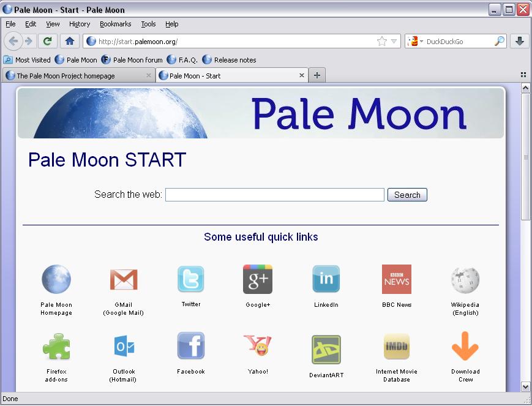Open Google+ via its icon
532x406 pixels.
[258, 279]
